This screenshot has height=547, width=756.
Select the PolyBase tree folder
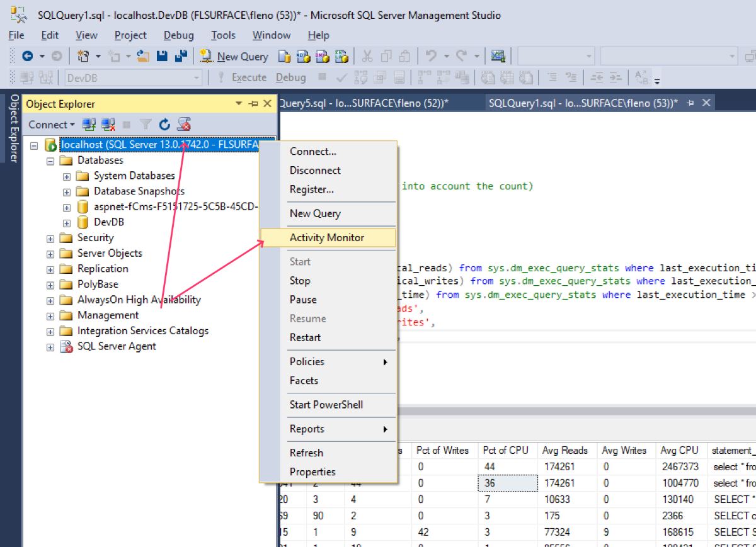tap(98, 285)
